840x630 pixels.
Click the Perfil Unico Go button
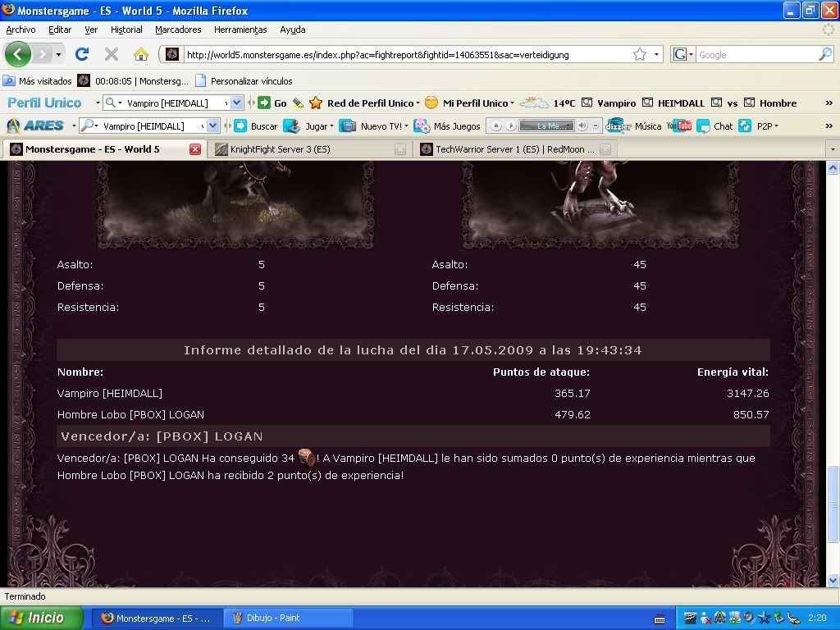(272, 103)
